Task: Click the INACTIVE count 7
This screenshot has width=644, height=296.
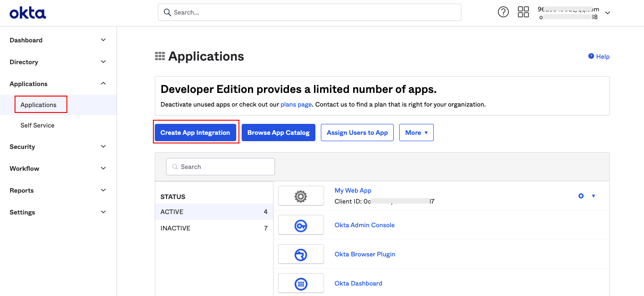Action: tap(266, 228)
